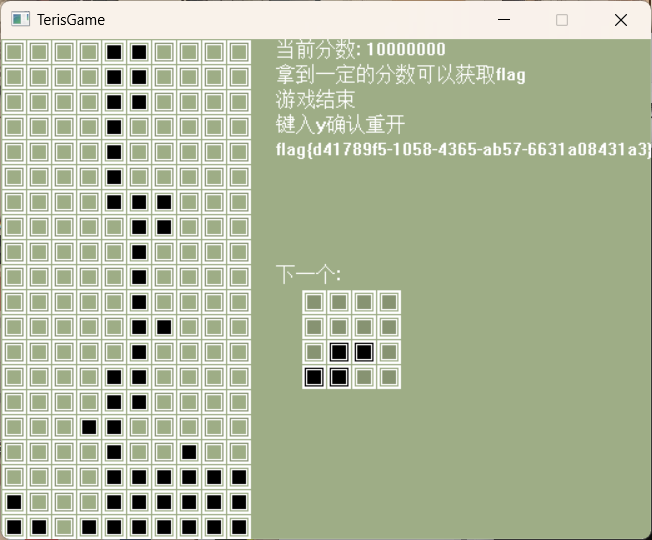The image size is (652, 540).
Task: Click bottom-left corner black block of game board
Action: [14, 526]
